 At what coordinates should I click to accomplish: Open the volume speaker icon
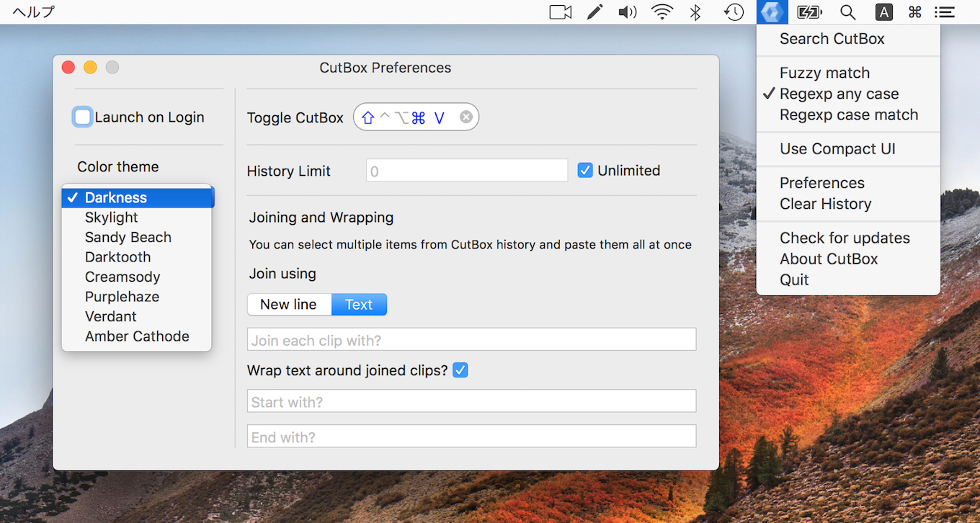pyautogui.click(x=627, y=12)
